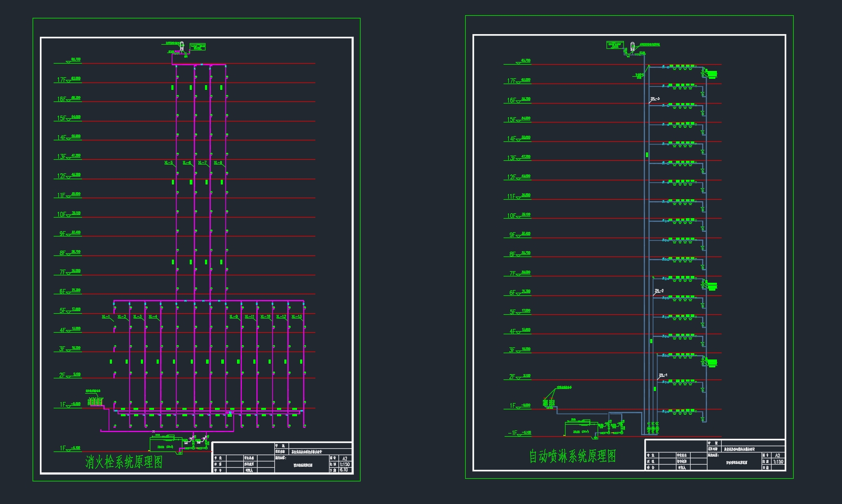The width and height of the screenshot is (842, 504).
Task: Select the XL-13 riser label
Action: point(296,317)
